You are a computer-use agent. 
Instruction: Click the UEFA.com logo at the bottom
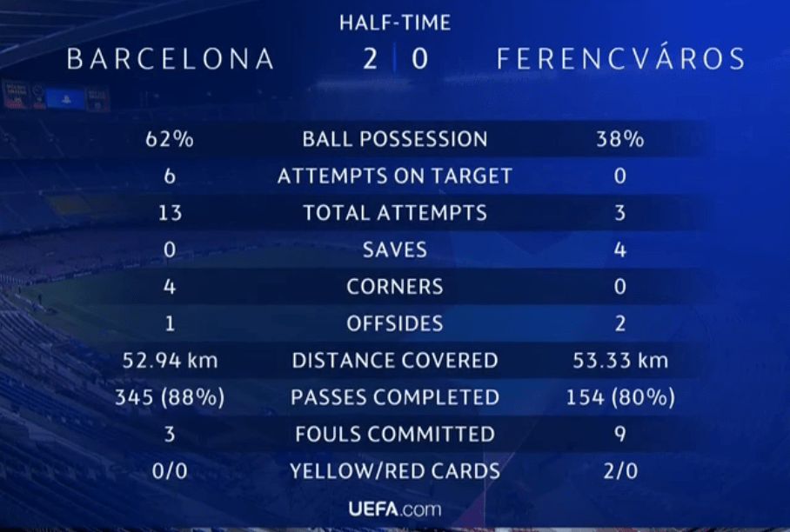[394, 509]
